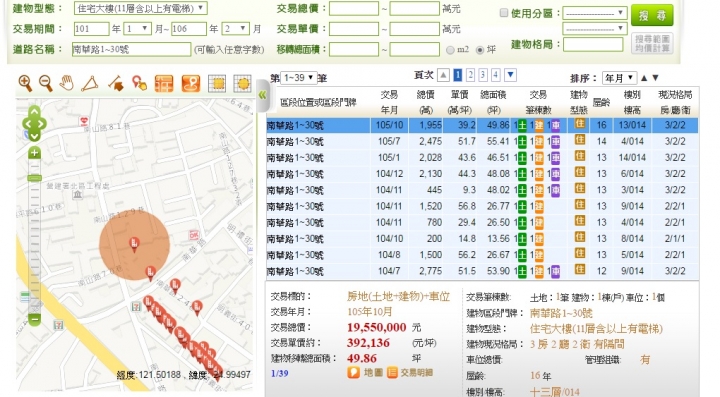Click the 住 building type icon in 104/12 row
This screenshot has width=720, height=397.
[x=580, y=173]
